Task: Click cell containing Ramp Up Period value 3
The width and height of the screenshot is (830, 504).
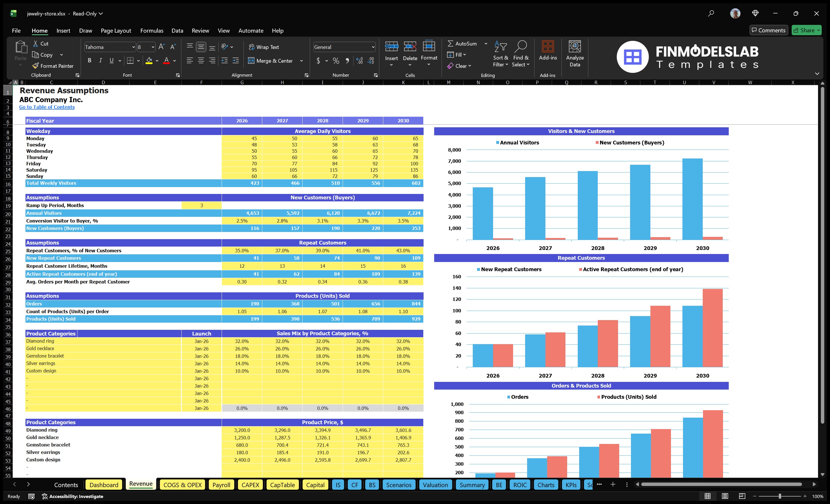Action: [201, 205]
